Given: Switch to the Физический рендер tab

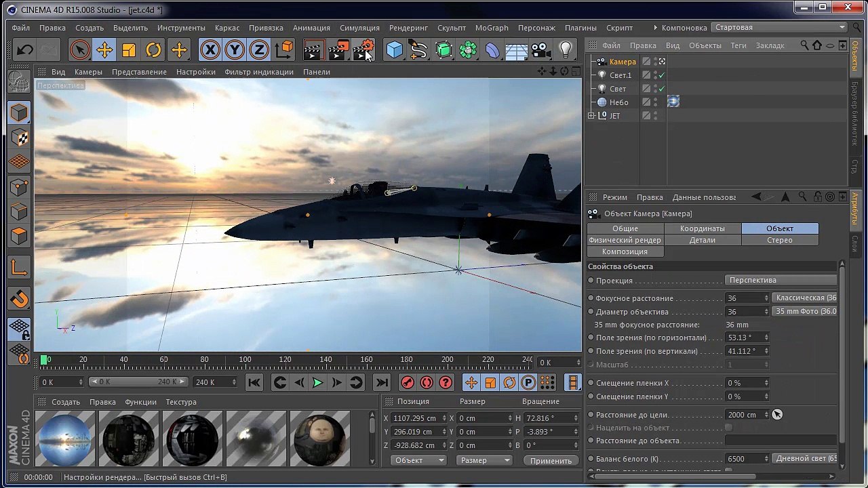Looking at the screenshot, I should (x=625, y=240).
